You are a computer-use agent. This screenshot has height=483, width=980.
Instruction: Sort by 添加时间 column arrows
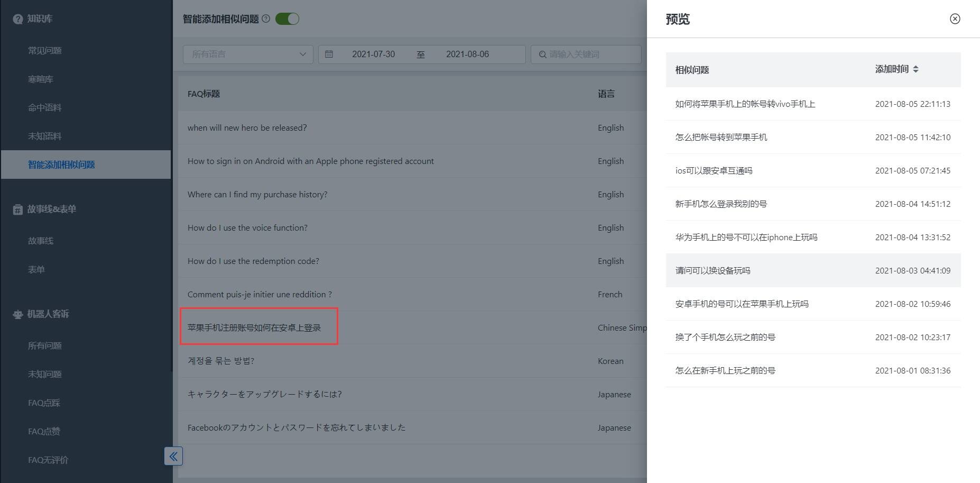pyautogui.click(x=916, y=69)
